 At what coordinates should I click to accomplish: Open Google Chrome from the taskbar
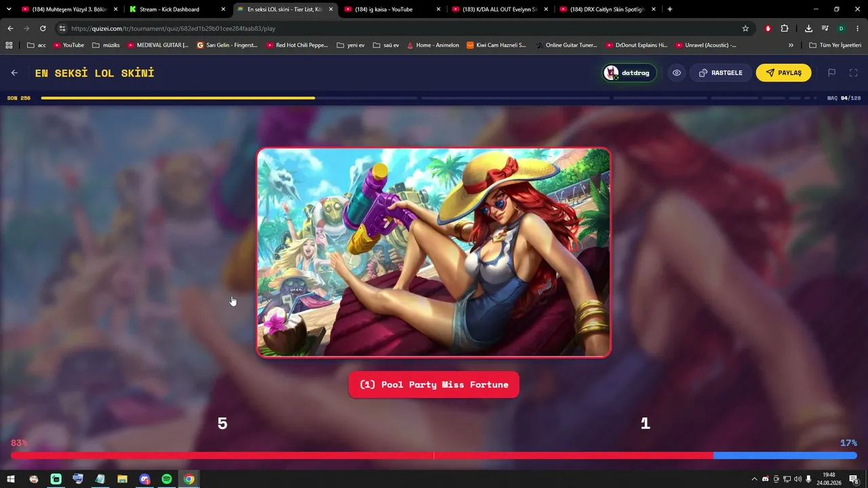(189, 479)
